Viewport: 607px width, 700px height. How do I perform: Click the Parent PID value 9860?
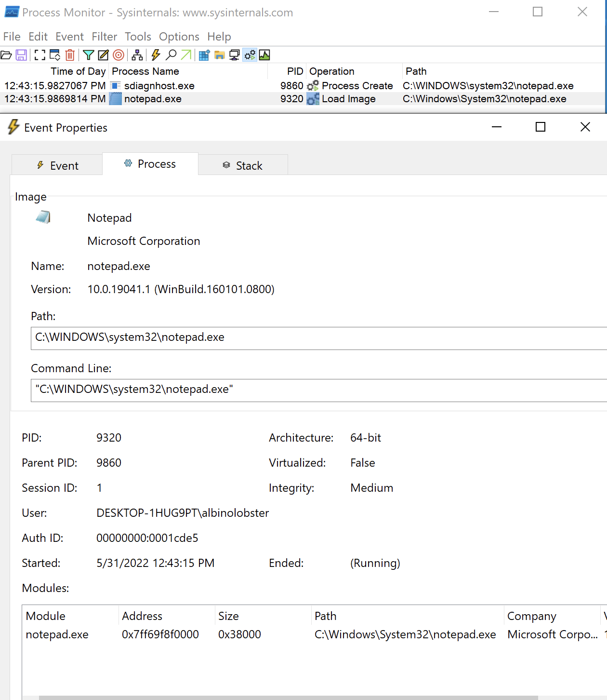(x=109, y=463)
